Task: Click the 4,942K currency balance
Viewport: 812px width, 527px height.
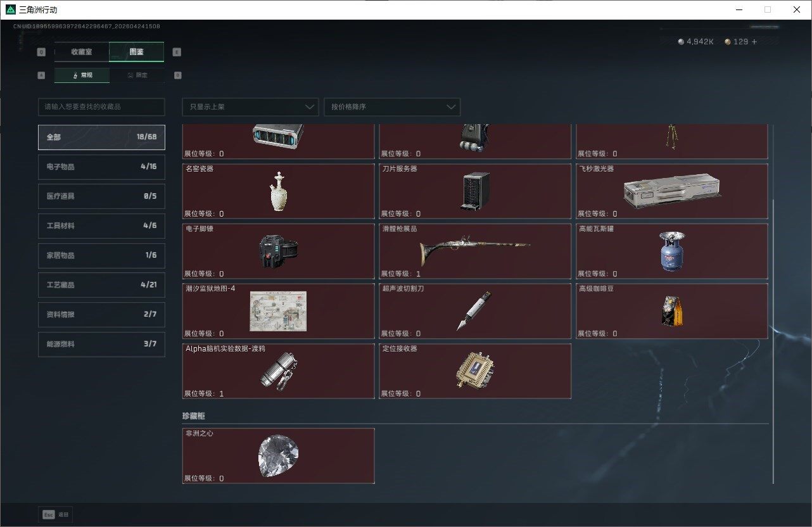Action: click(700, 42)
